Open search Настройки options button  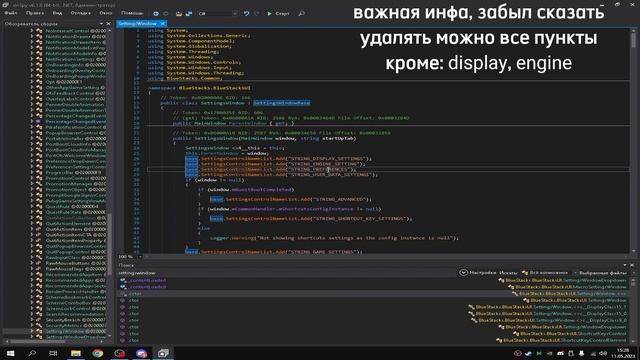click(479, 273)
